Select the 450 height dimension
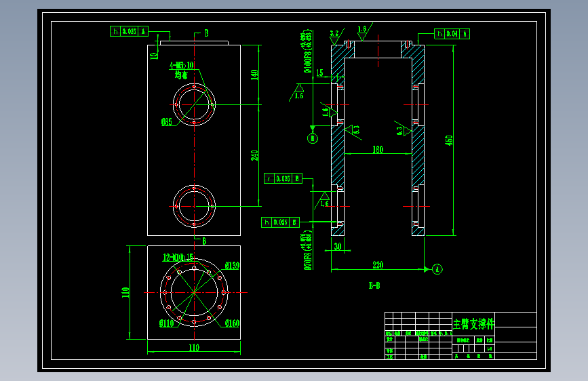This screenshot has height=381, width=588. point(448,140)
